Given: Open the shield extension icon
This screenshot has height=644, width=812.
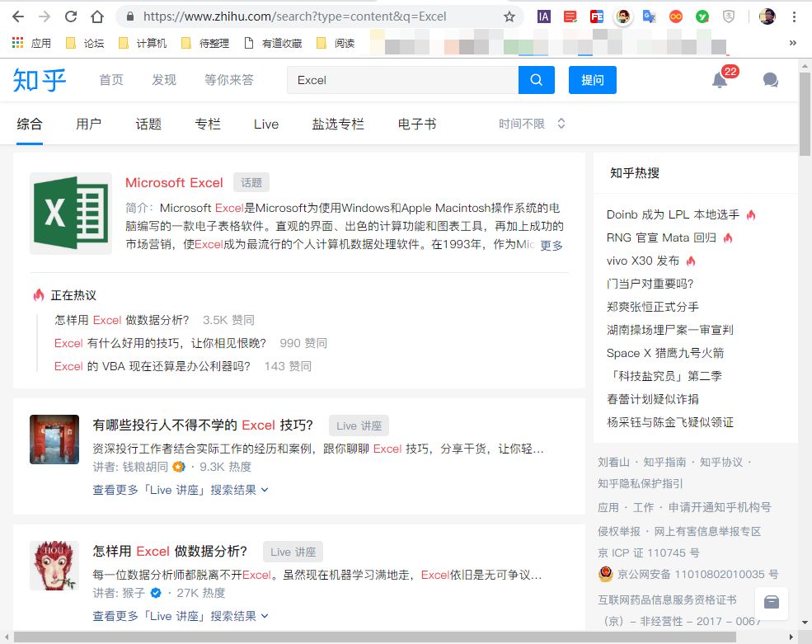Looking at the screenshot, I should 729,16.
